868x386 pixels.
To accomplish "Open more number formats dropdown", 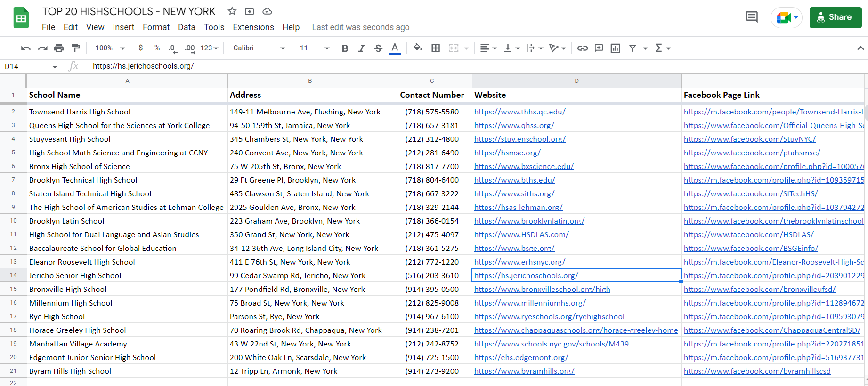I will (209, 48).
